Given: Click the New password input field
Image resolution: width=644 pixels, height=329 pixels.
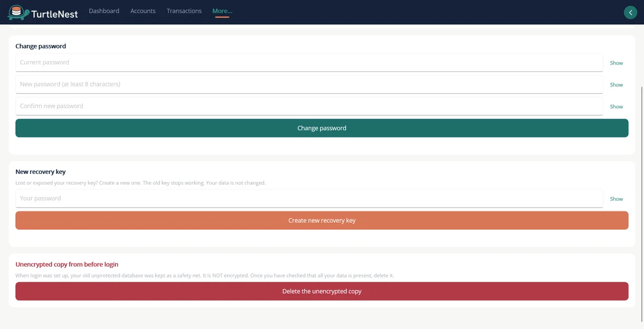Looking at the screenshot, I should point(309,84).
